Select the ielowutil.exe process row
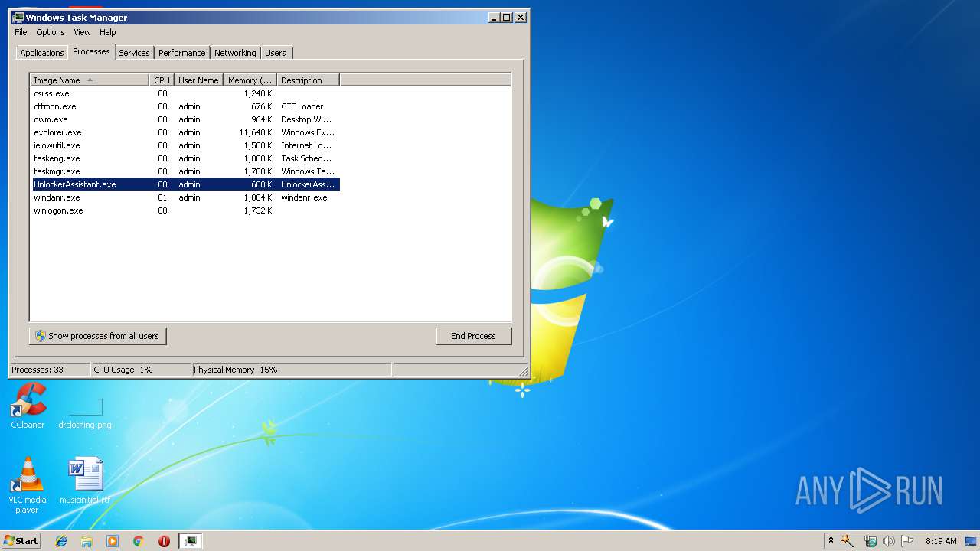 tap(185, 145)
